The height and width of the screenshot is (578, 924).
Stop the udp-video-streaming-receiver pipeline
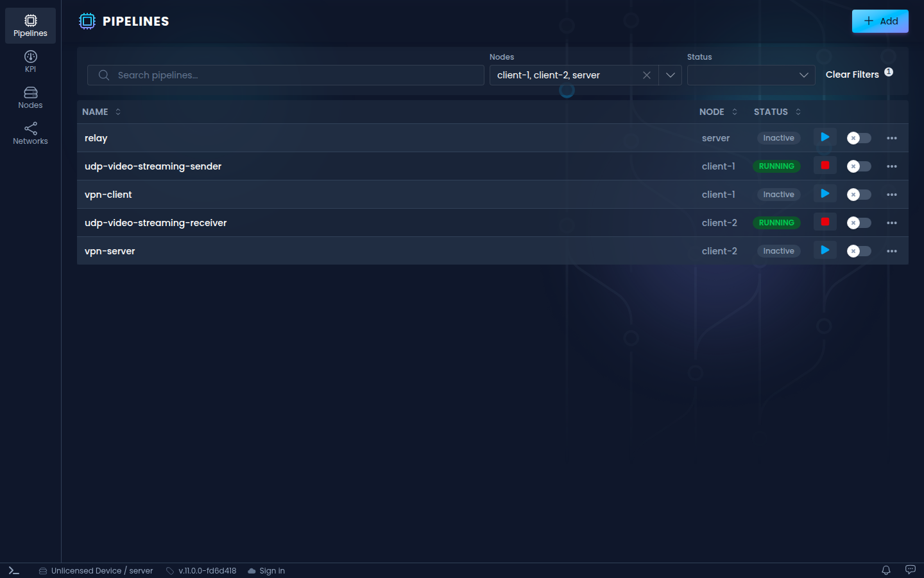(825, 222)
